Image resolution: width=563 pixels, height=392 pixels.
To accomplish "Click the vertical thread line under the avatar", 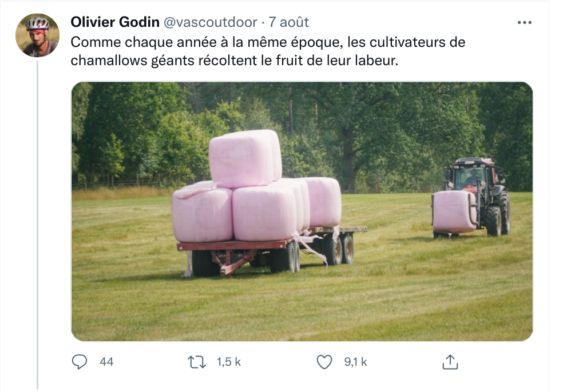I will pos(37,225).
